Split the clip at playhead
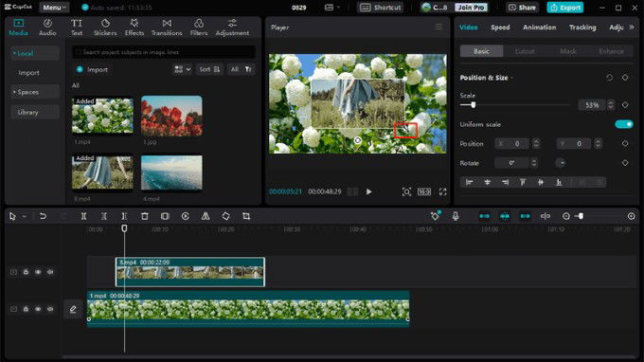 coord(83,216)
